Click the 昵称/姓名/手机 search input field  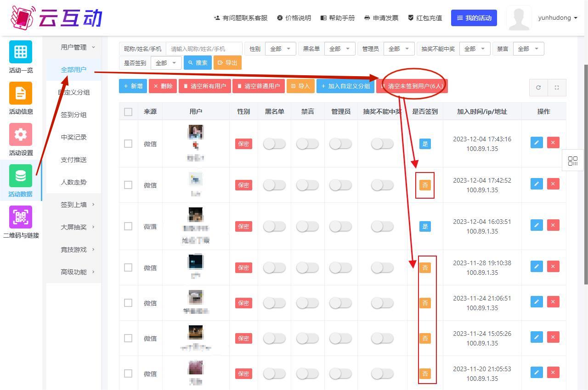point(204,49)
